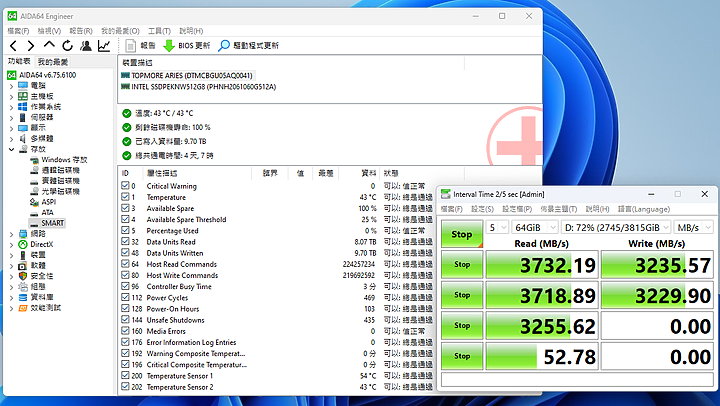Collapse the storage tree node
The height and width of the screenshot is (406, 720).
pyautogui.click(x=11, y=149)
